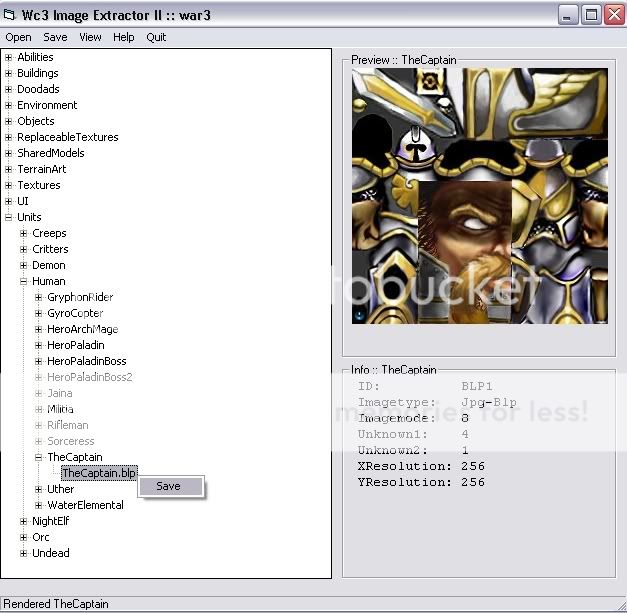Expand the Buildings folder
The width and height of the screenshot is (627, 613).
(8, 74)
